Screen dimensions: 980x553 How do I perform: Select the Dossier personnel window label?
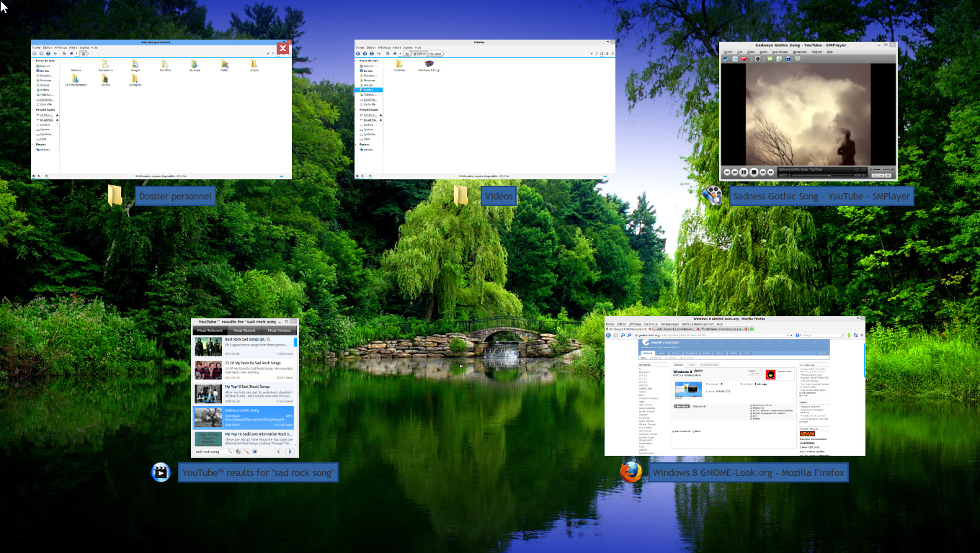click(175, 196)
